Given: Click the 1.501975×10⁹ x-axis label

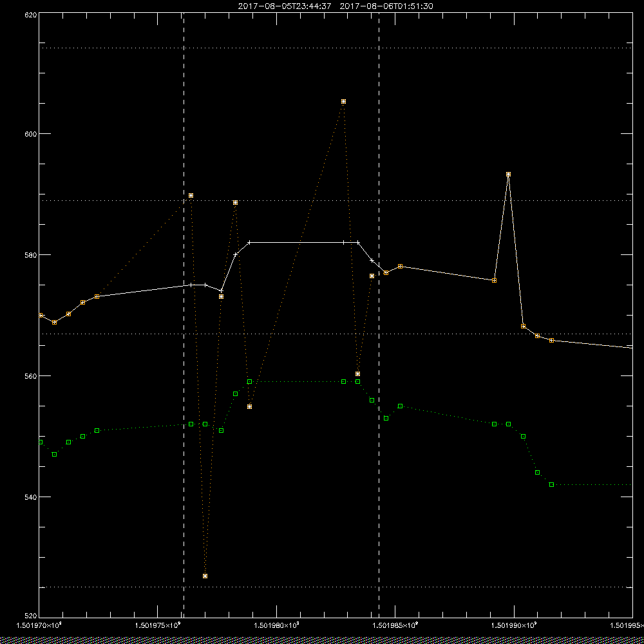Looking at the screenshot, I should (158, 625).
